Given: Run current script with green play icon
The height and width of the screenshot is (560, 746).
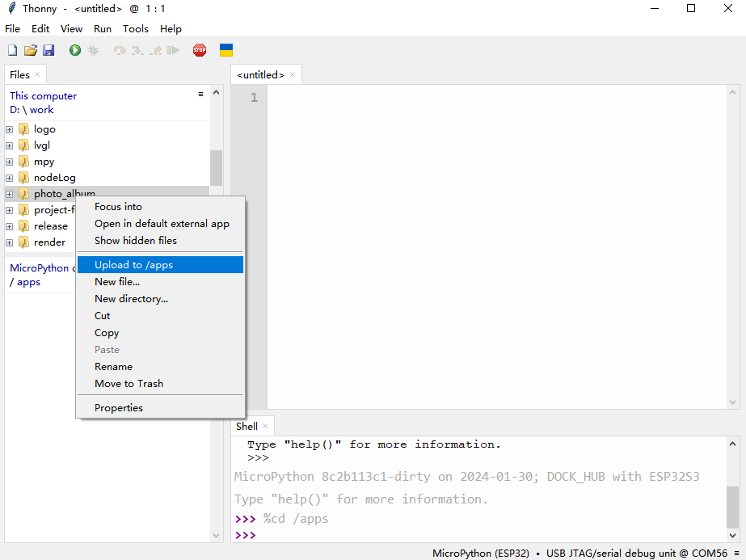Looking at the screenshot, I should coord(75,50).
